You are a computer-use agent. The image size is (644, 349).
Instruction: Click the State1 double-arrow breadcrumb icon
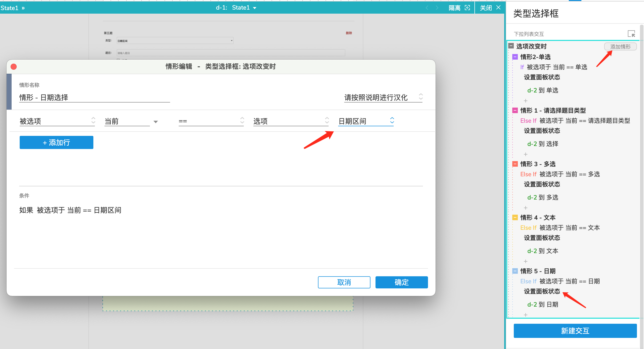click(x=23, y=8)
